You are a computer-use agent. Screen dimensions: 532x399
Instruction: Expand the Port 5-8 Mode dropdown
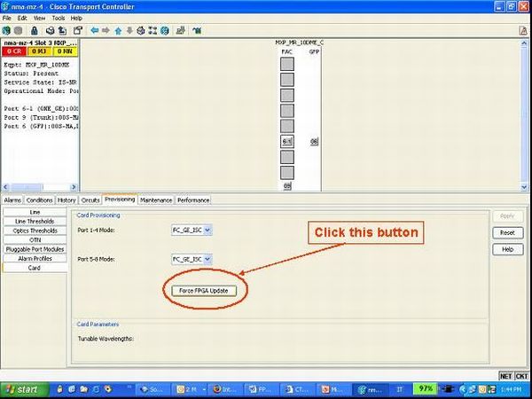tap(208, 259)
